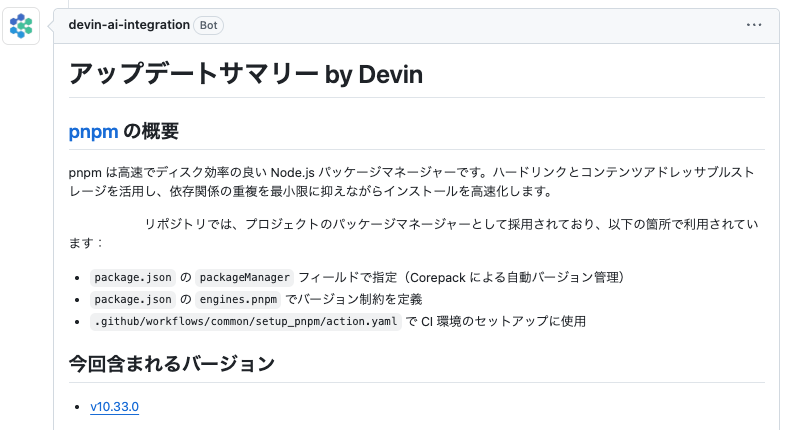The width and height of the screenshot is (790, 430).
Task: Open the comment options three-dot menu
Action: pos(754,25)
